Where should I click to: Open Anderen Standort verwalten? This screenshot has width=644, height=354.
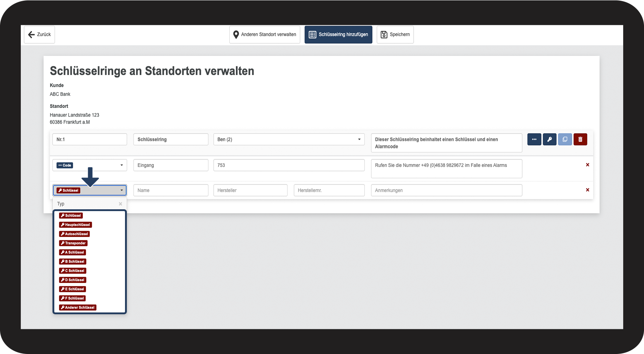pos(265,35)
